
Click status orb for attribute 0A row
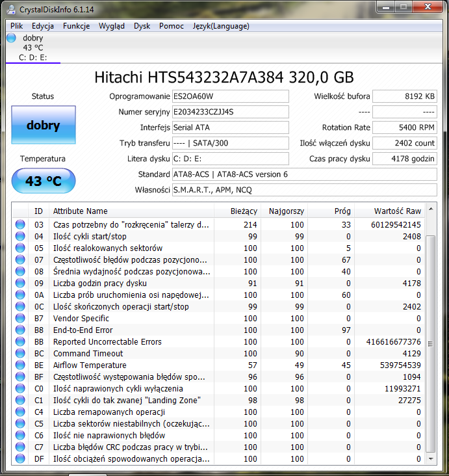[20, 295]
